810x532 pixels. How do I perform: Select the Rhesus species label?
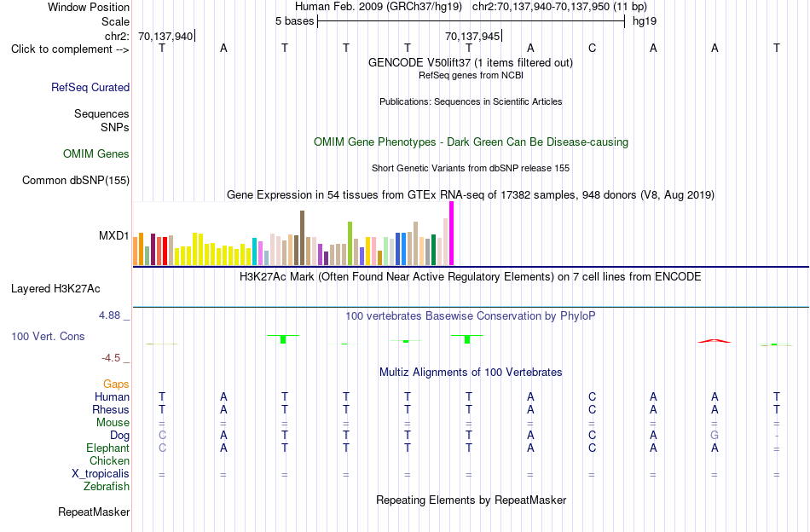tap(111, 409)
